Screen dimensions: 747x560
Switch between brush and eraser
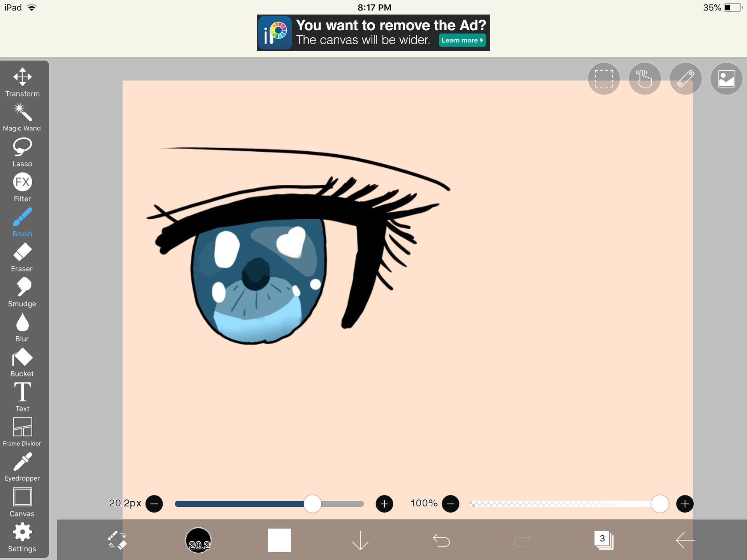pos(117,540)
